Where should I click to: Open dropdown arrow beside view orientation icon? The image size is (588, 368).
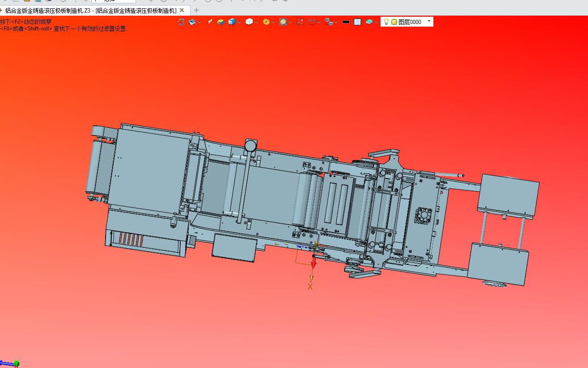pyautogui.click(x=199, y=22)
